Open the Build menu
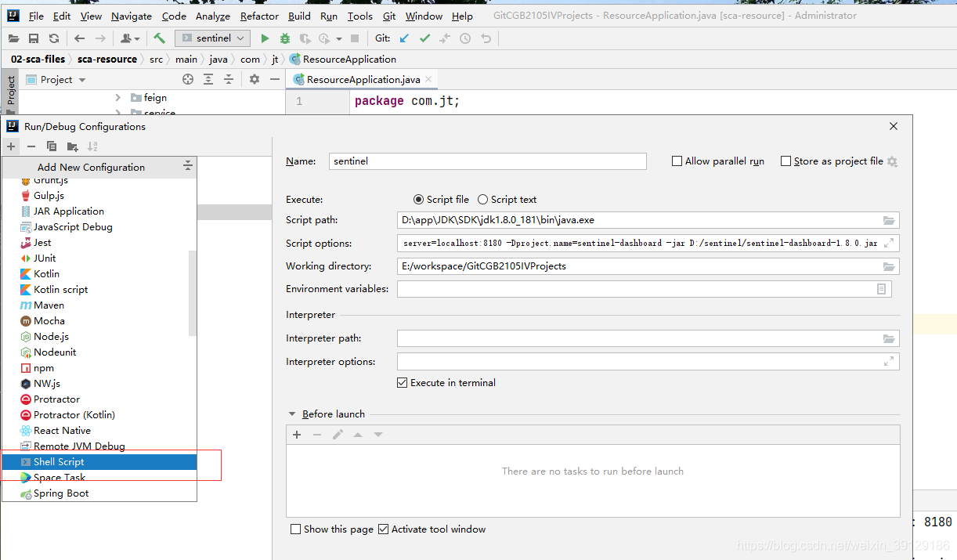 pyautogui.click(x=299, y=16)
